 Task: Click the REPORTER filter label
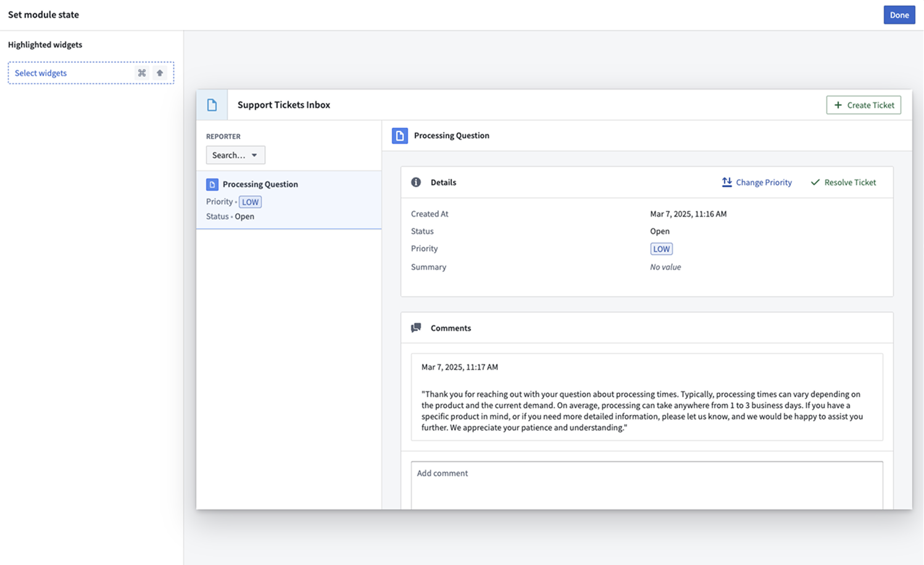coord(223,136)
